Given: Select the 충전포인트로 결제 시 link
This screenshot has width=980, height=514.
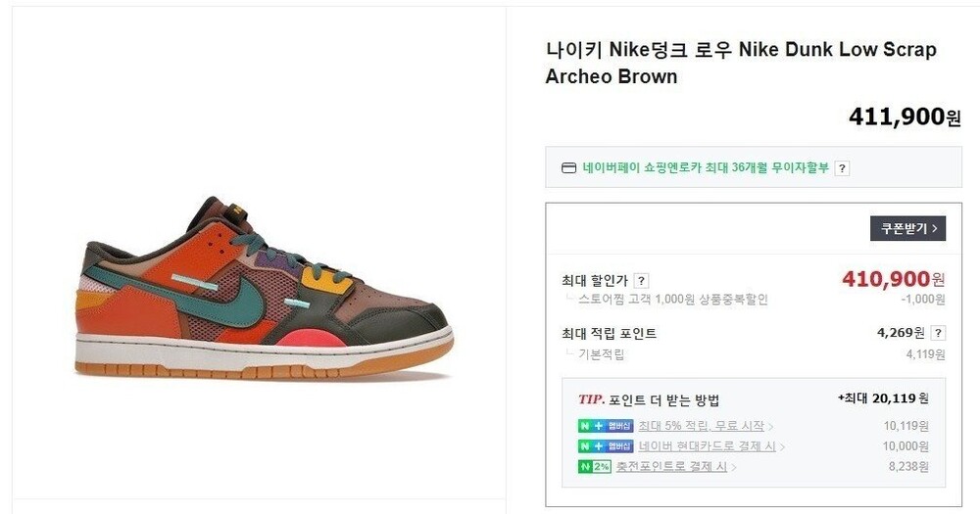Looking at the screenshot, I should tap(671, 467).
